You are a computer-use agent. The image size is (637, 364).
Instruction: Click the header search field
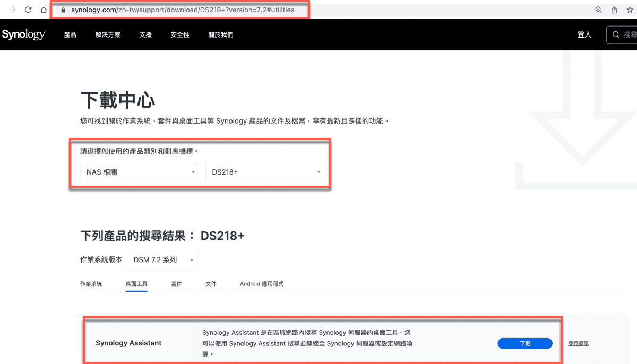pyautogui.click(x=622, y=34)
